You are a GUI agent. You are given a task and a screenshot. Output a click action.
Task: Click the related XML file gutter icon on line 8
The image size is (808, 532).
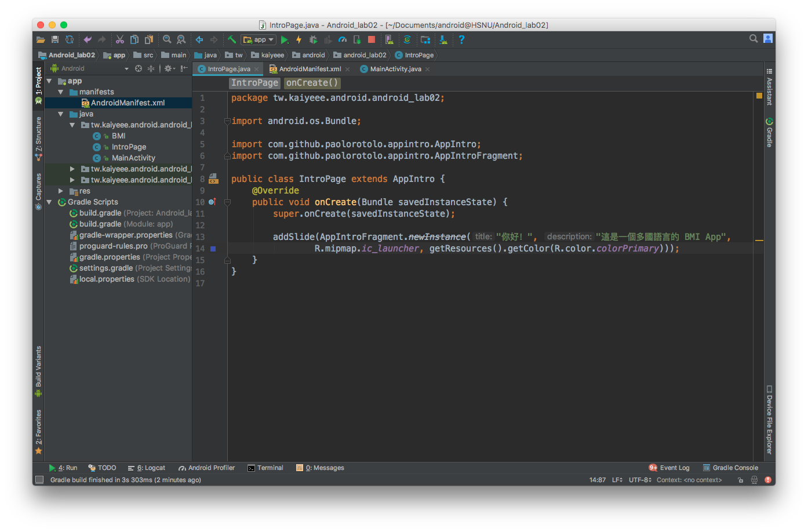point(213,178)
